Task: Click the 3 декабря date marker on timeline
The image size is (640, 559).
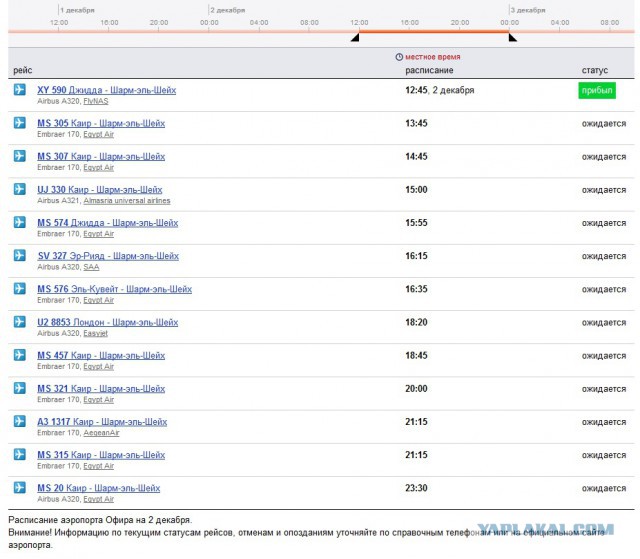Action: coord(528,10)
